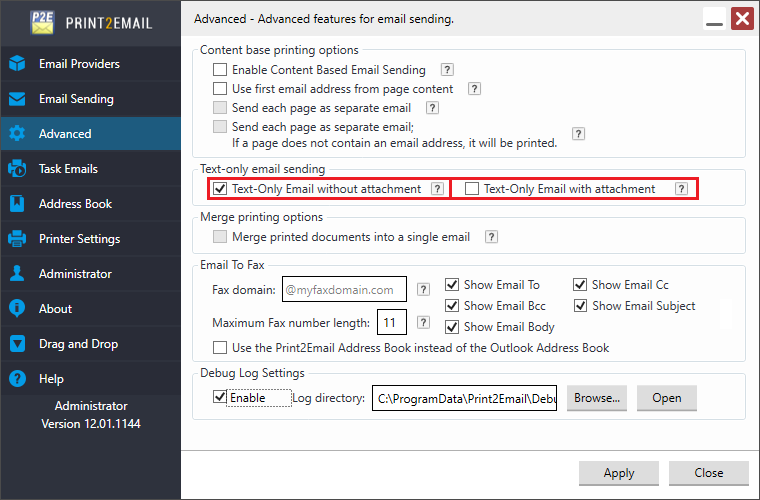Click the Version 12.01.1144 text
760x500 pixels.
click(x=91, y=423)
